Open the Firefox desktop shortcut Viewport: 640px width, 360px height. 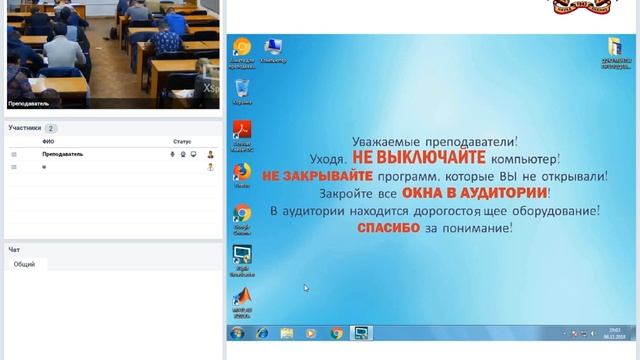[242, 175]
